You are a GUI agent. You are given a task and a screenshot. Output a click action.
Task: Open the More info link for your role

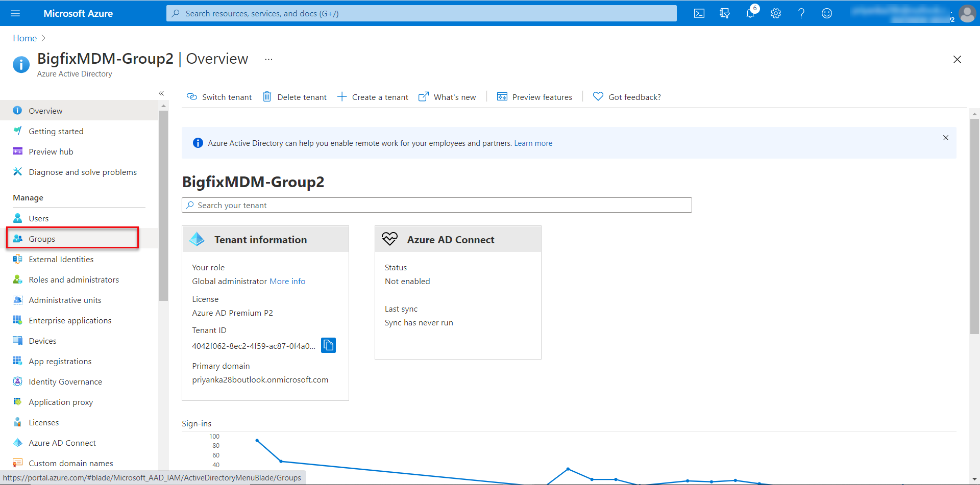287,281
